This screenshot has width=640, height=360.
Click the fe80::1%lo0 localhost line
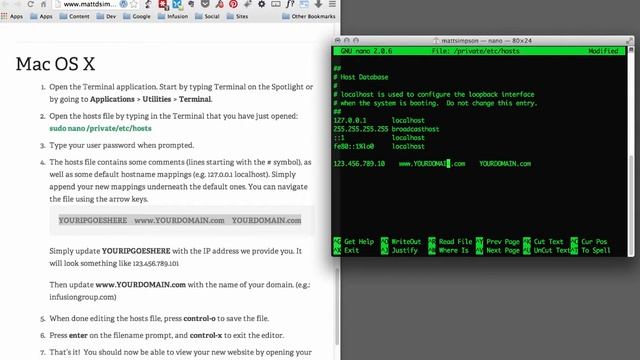[379, 146]
